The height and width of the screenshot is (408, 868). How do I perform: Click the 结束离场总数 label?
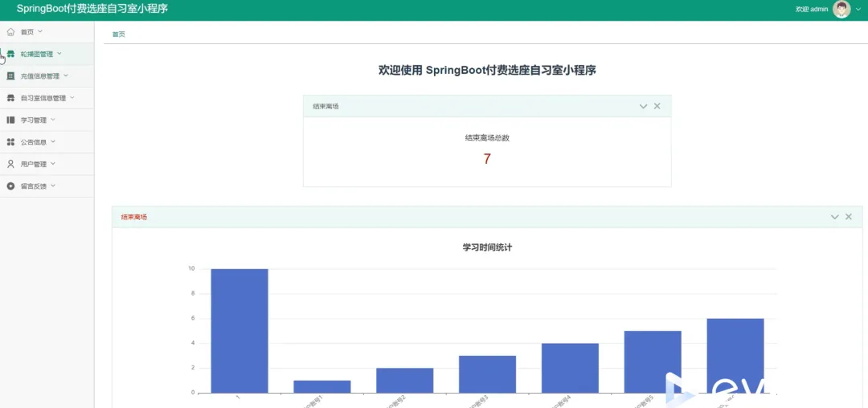click(x=487, y=138)
